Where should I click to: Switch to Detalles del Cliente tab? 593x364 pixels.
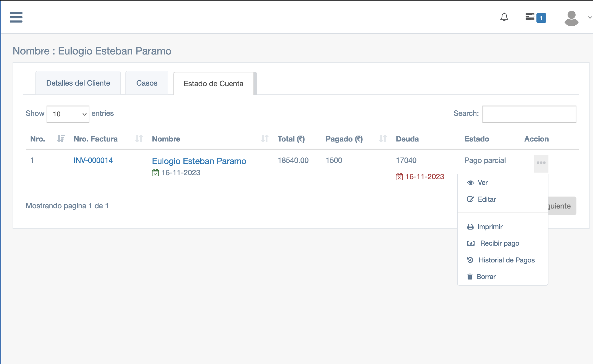78,83
